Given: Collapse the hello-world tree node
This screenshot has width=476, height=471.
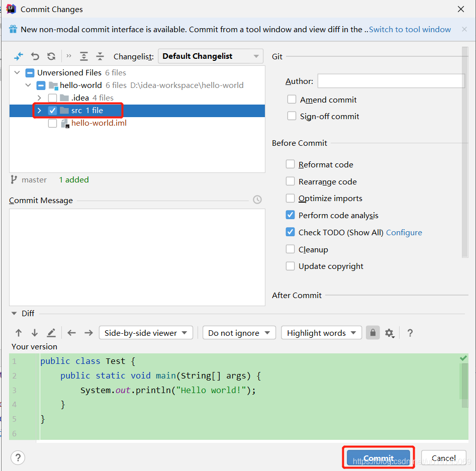Looking at the screenshot, I should coord(28,85).
